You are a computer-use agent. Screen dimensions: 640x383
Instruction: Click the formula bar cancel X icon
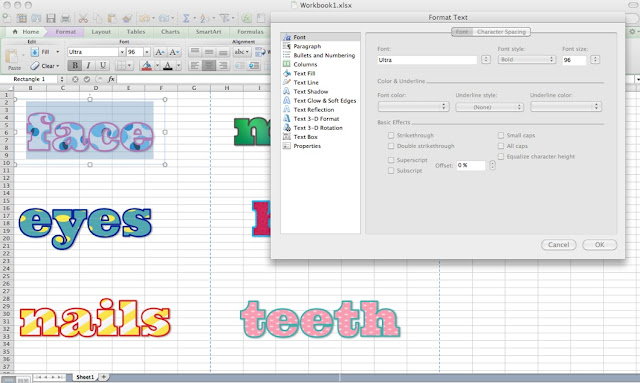coord(75,79)
